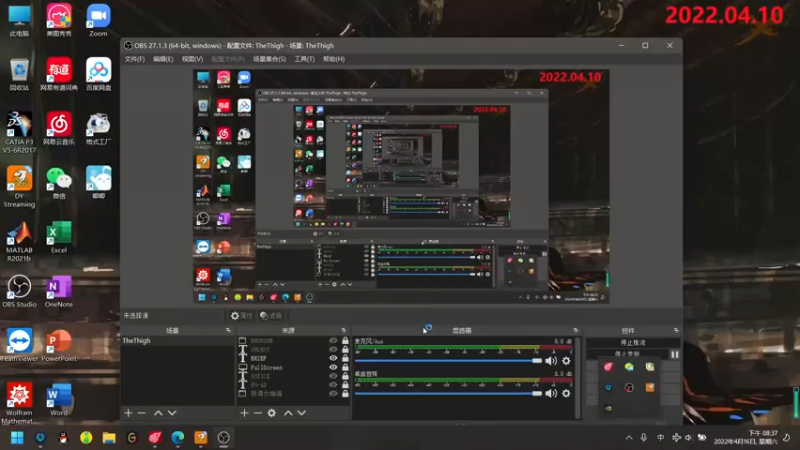The image size is (800, 450).
Task: Click the OBS preview canvas
Action: (x=401, y=187)
